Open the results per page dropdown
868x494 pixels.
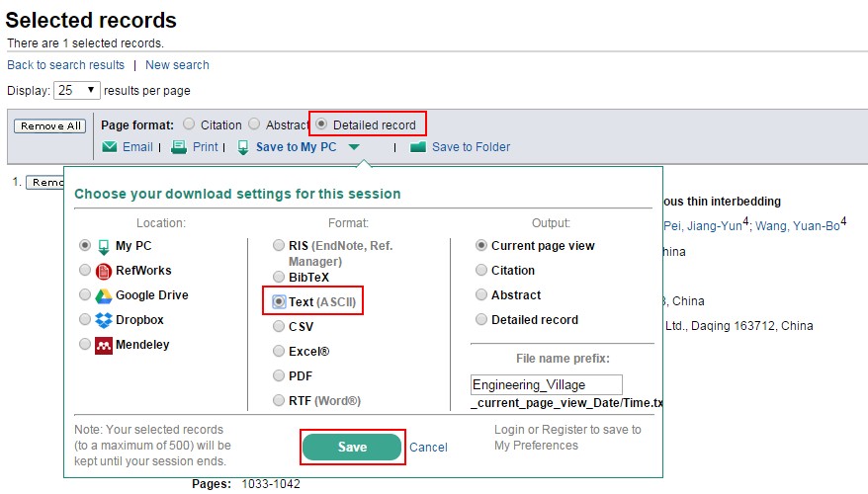(78, 90)
